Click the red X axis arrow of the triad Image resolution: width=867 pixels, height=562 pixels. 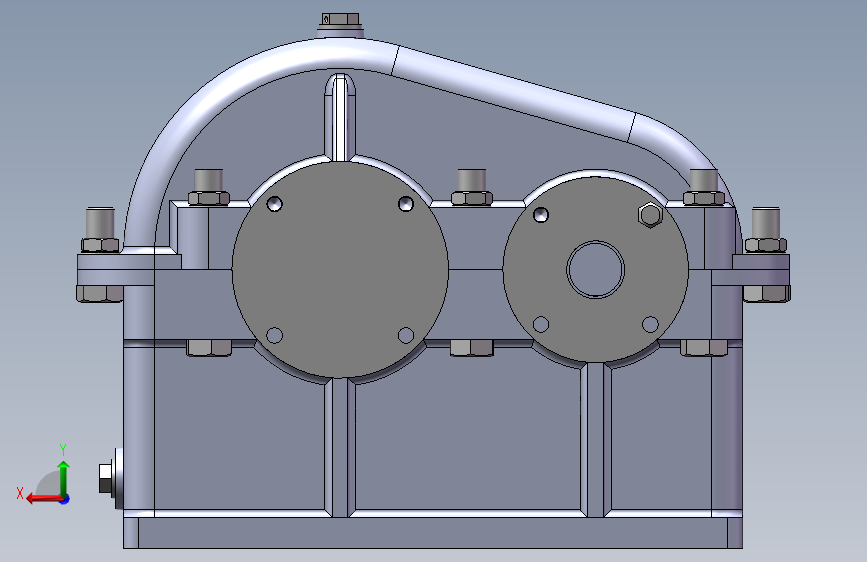(44, 499)
